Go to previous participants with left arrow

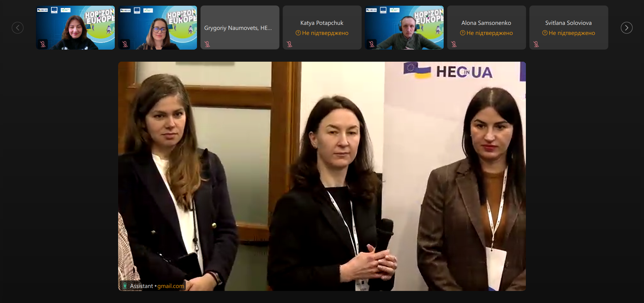17,28
